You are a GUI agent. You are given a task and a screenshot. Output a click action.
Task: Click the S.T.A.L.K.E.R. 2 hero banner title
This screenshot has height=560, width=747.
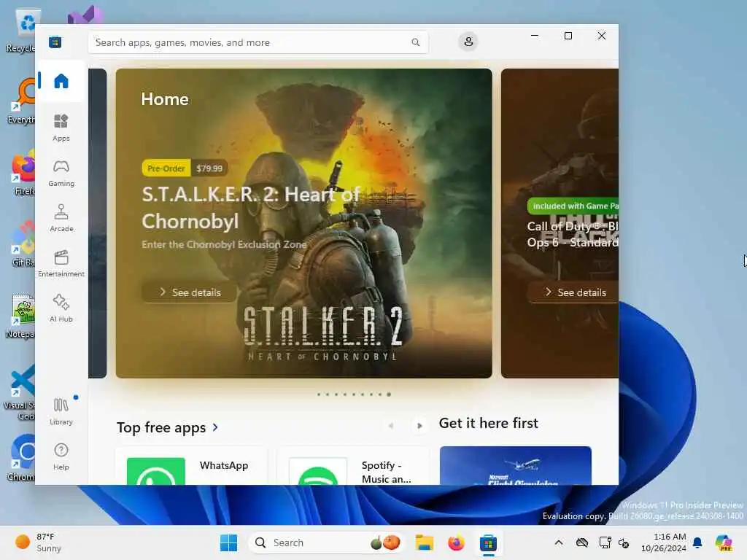click(251, 208)
